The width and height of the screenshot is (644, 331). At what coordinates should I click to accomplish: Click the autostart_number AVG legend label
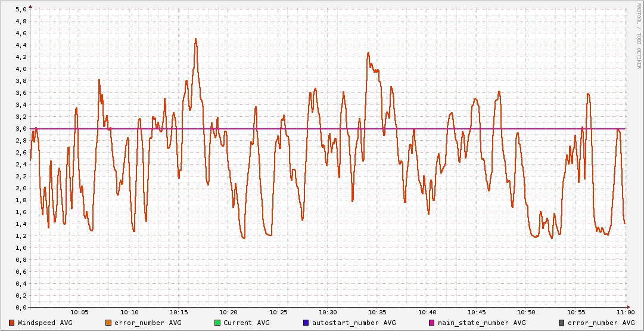click(354, 323)
